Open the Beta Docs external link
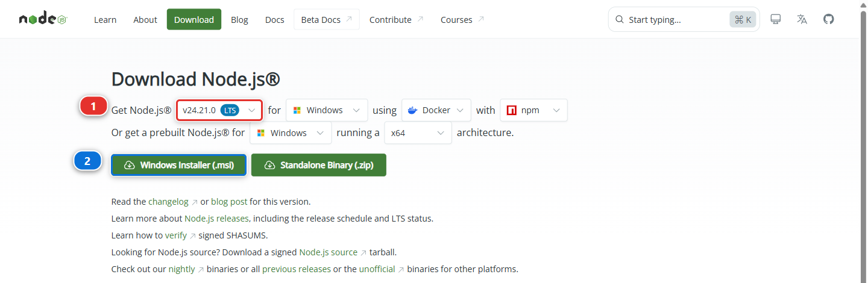Viewport: 868px width, 283px height. 327,20
